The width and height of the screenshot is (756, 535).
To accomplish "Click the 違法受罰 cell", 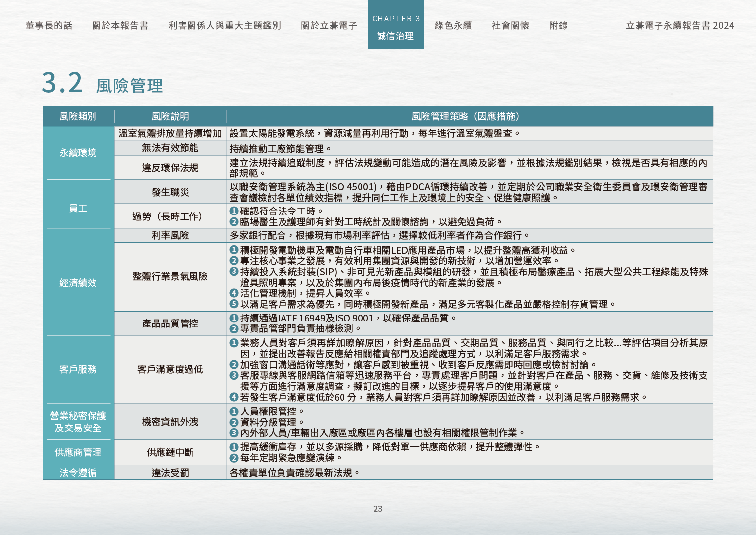I will pyautogui.click(x=170, y=473).
